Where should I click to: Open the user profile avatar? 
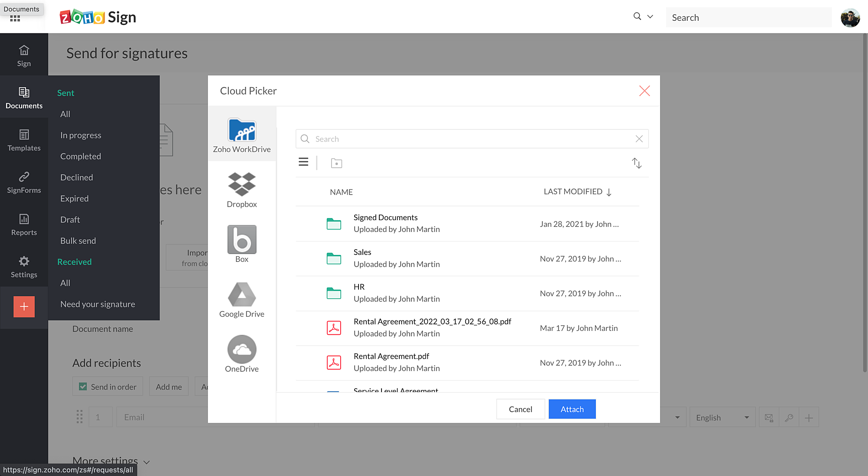pyautogui.click(x=850, y=18)
